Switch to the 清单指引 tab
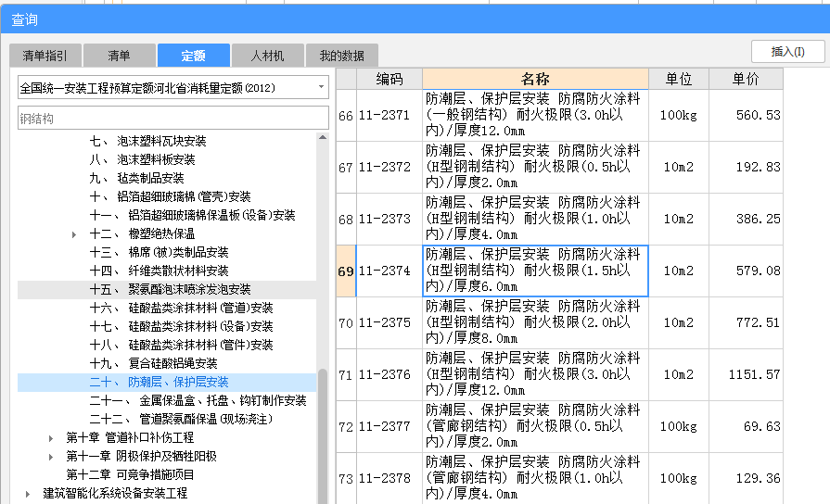Image resolution: width=830 pixels, height=504 pixels. coord(45,56)
